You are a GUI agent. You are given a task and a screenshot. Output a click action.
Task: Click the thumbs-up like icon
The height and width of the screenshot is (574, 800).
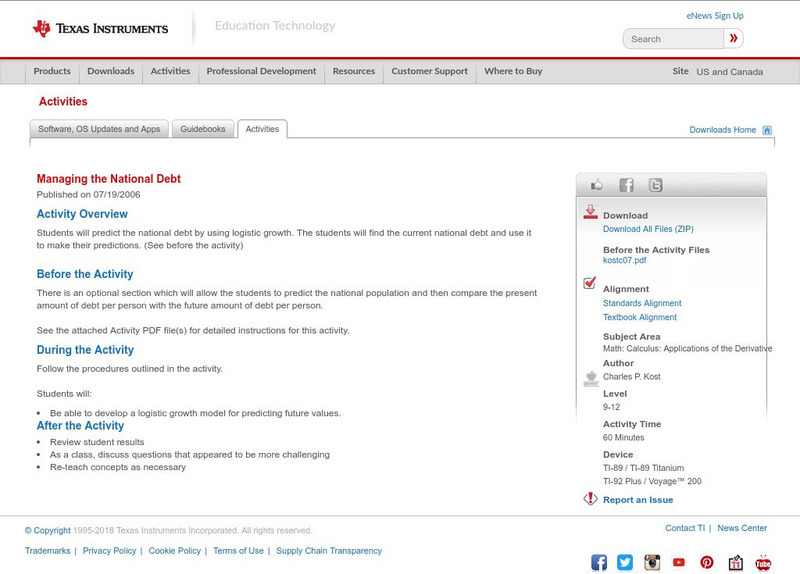596,185
